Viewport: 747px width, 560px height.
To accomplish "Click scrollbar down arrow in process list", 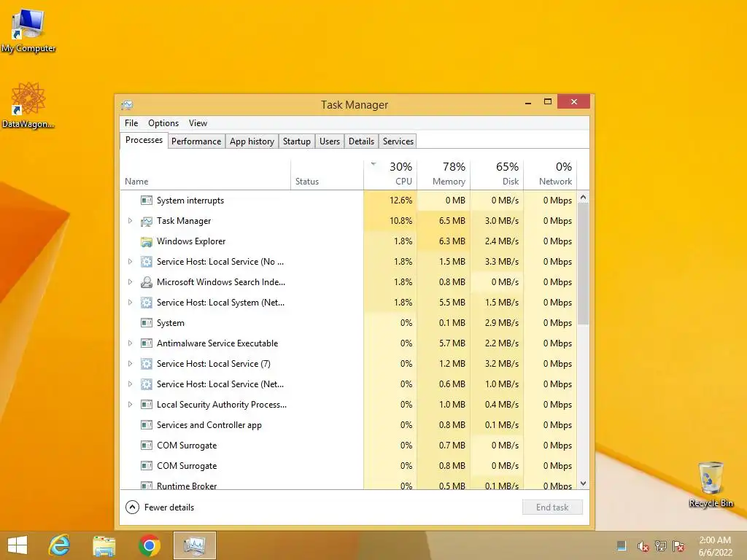I will [583, 483].
